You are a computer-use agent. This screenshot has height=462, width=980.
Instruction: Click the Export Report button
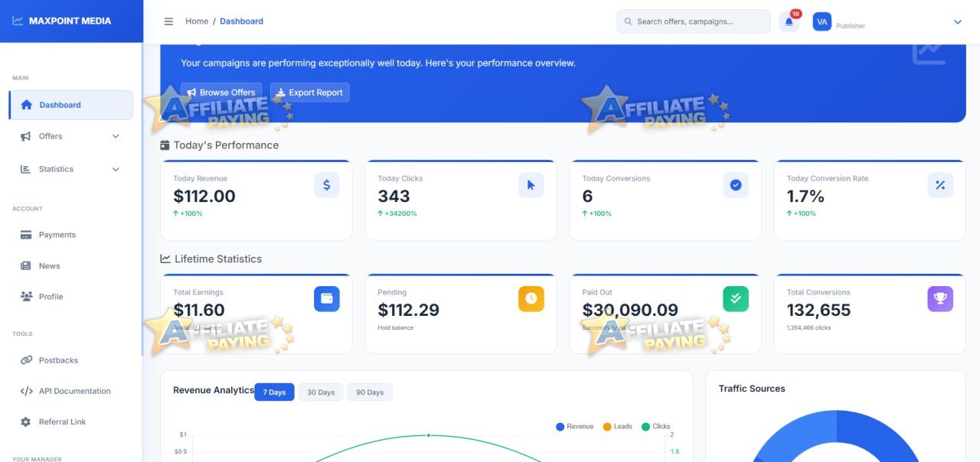pyautogui.click(x=310, y=93)
